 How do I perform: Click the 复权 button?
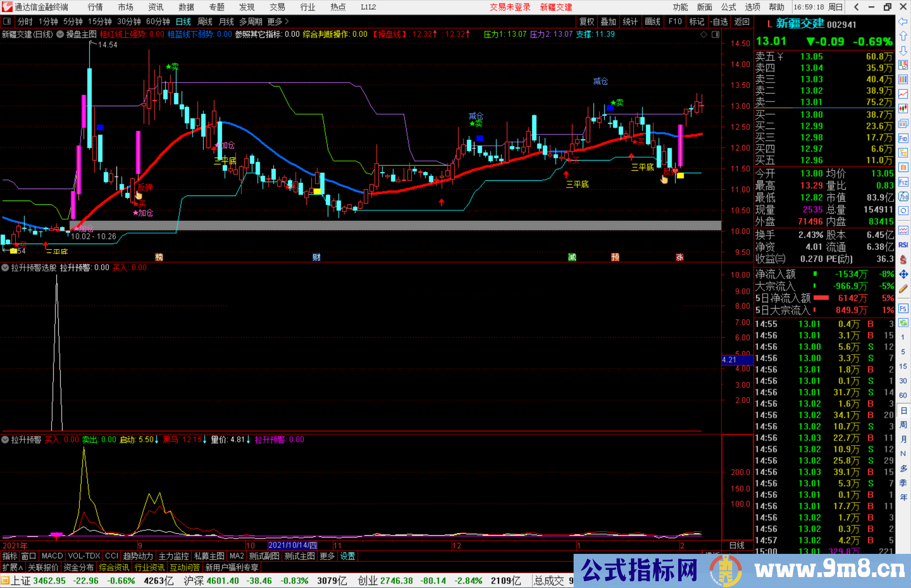point(587,21)
